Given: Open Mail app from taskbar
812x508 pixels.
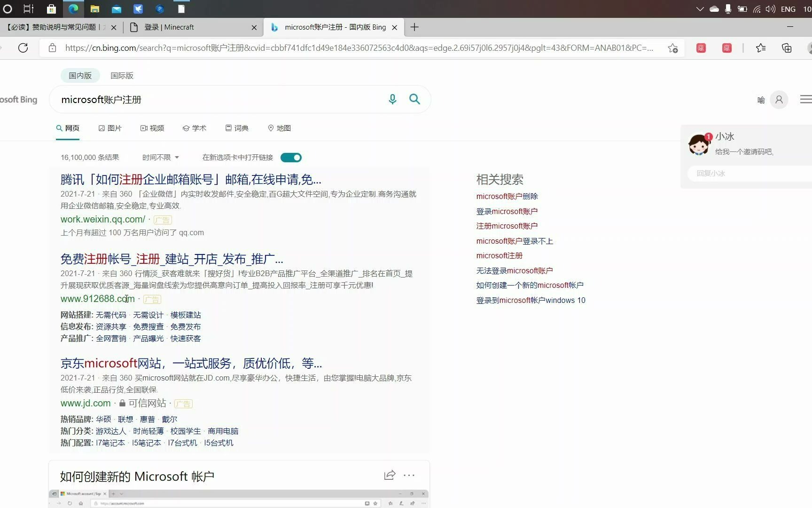Looking at the screenshot, I should 117,8.
